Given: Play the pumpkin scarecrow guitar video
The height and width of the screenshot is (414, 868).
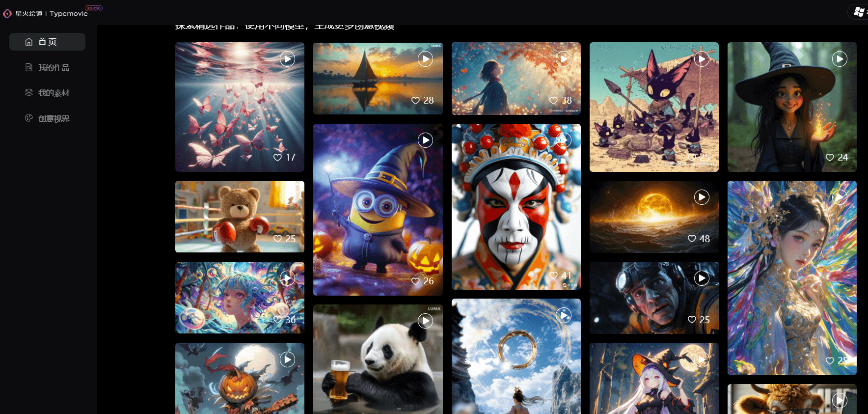Looking at the screenshot, I should [x=287, y=359].
